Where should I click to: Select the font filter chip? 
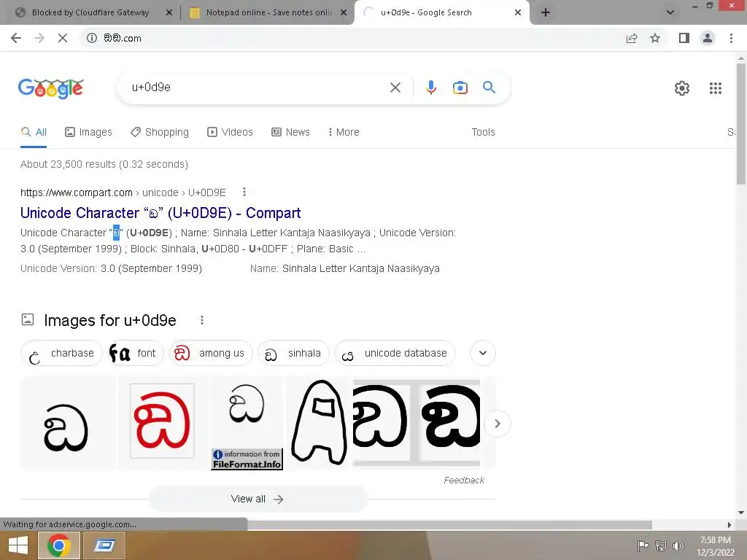point(135,353)
